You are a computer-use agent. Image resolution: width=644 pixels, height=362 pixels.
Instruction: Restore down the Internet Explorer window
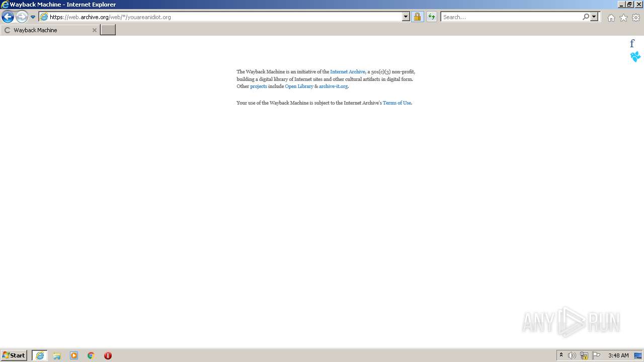[629, 5]
